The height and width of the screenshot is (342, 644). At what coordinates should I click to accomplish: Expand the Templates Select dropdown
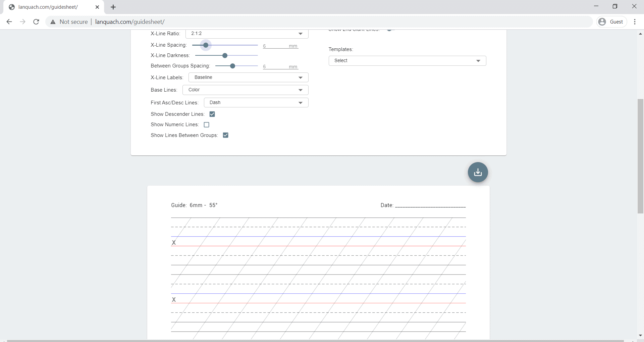(407, 61)
